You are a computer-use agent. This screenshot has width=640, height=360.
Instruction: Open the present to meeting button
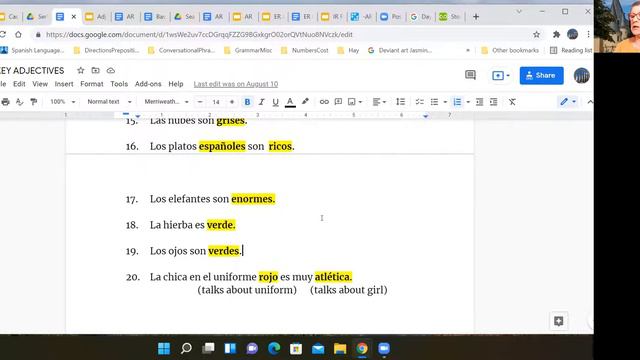500,76
